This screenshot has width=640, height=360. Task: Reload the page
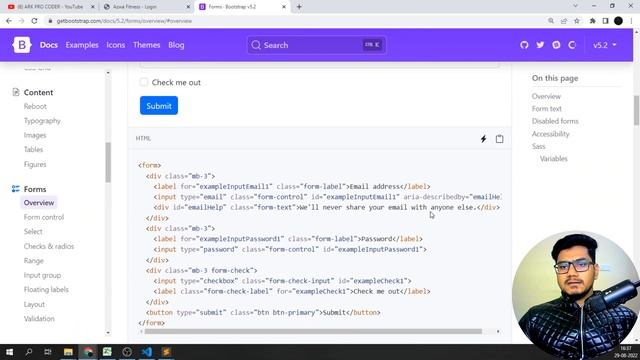[34, 21]
